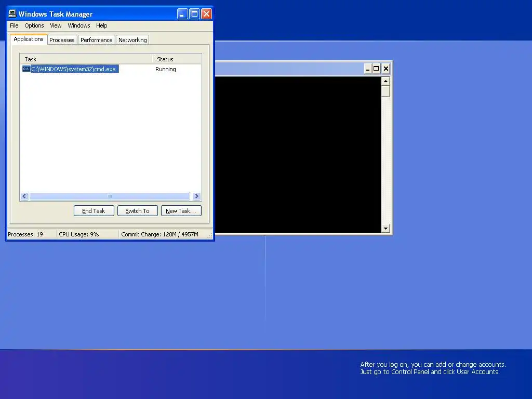This screenshot has height=399, width=532.
Task: Open the File menu in Task Manager
Action: 14,25
